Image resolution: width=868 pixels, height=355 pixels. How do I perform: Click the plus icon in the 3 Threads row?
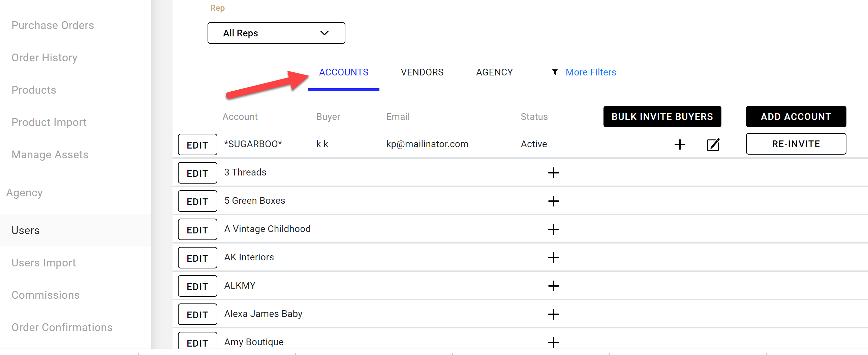553,173
